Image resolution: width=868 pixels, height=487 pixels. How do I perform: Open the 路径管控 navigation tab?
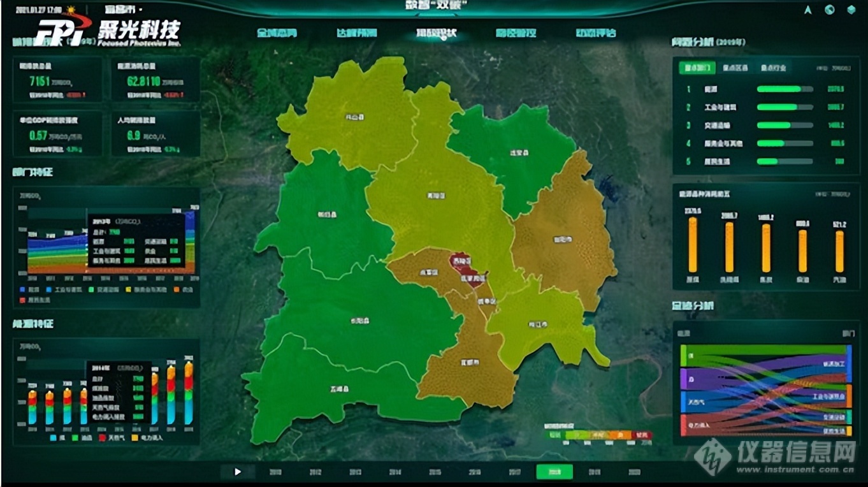coord(516,33)
